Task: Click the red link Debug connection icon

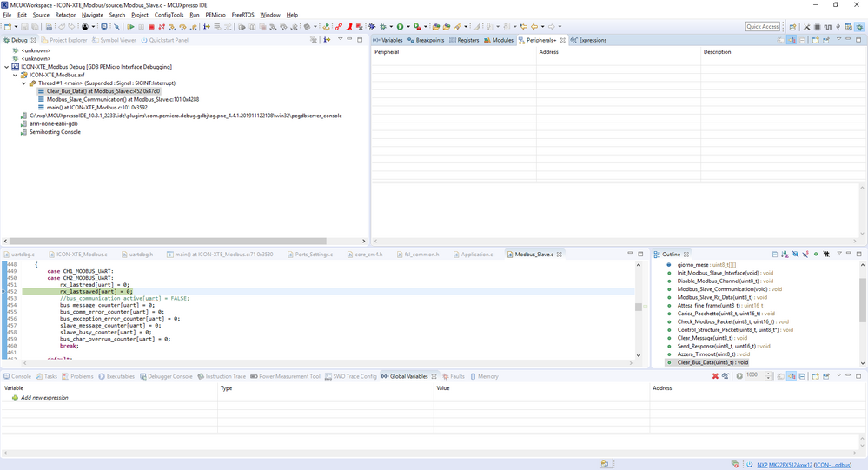Action: (x=338, y=27)
